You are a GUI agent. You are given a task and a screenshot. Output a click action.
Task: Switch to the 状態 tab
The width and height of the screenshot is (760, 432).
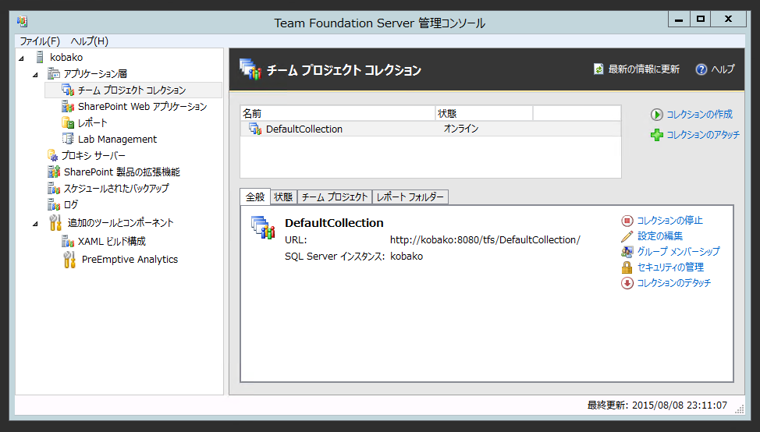[x=284, y=197]
